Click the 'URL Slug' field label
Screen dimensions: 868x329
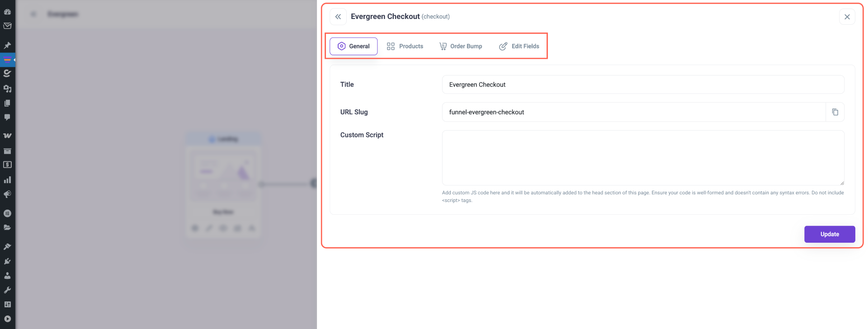[354, 112]
